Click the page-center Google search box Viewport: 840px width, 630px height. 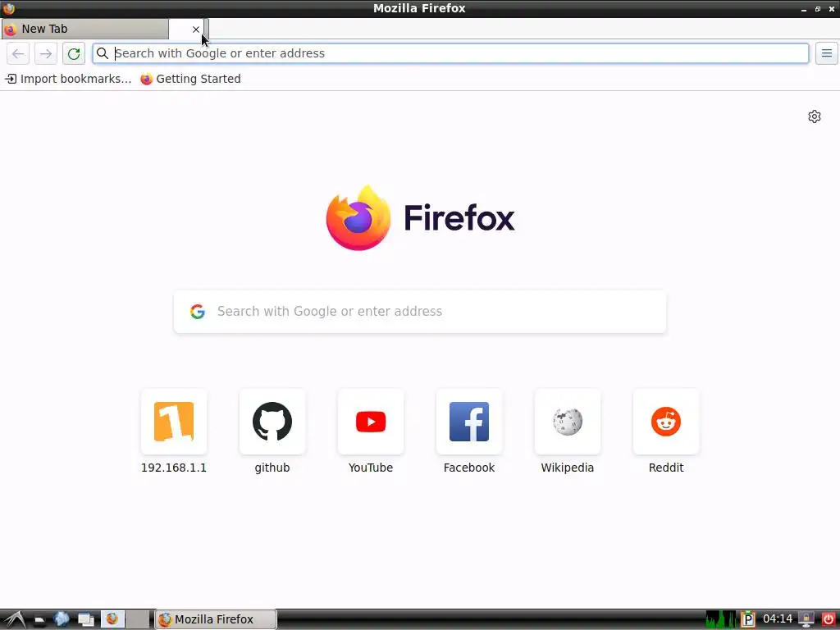click(x=420, y=311)
